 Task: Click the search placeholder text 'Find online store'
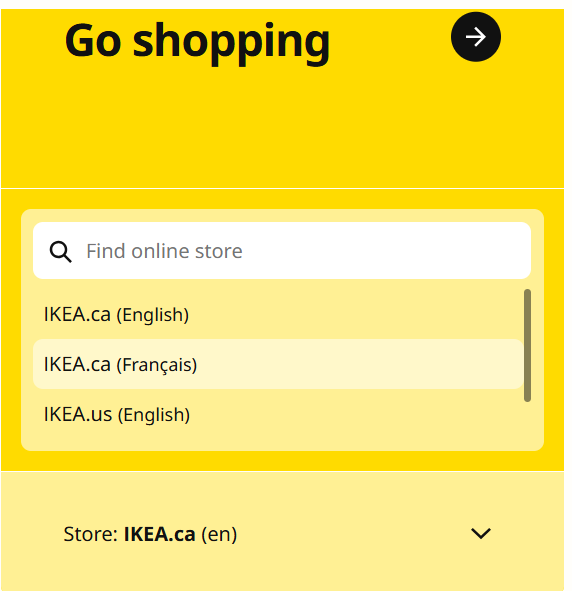point(164,251)
